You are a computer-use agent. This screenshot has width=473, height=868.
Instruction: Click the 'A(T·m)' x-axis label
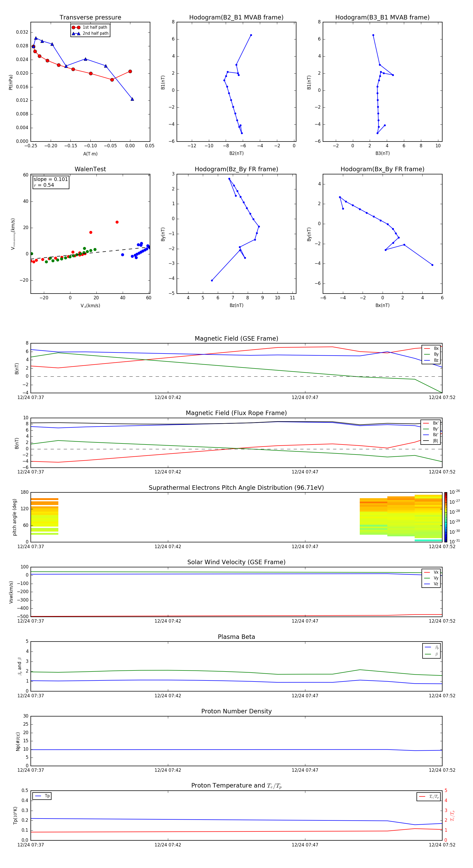(90, 154)
